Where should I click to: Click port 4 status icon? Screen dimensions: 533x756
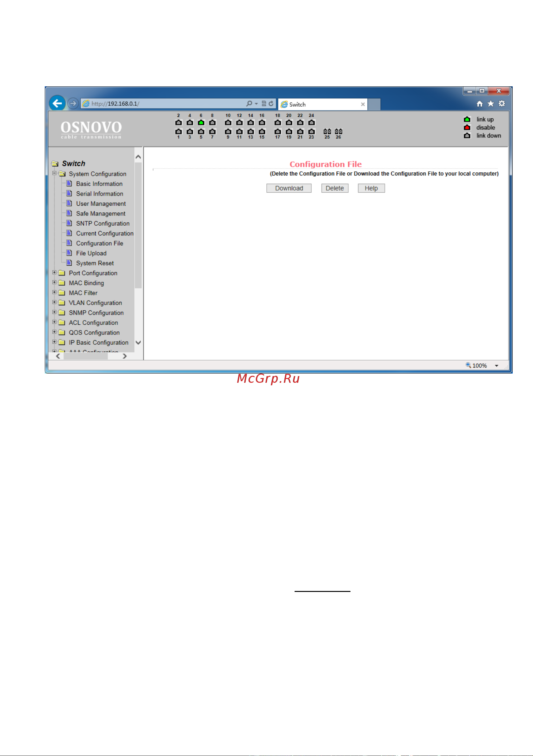pos(190,123)
